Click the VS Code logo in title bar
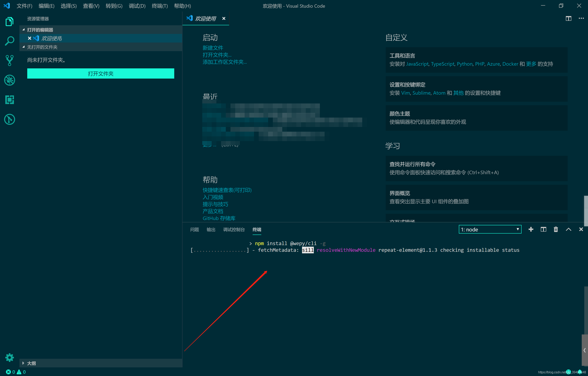Image resolution: width=588 pixels, height=376 pixels. [7, 6]
